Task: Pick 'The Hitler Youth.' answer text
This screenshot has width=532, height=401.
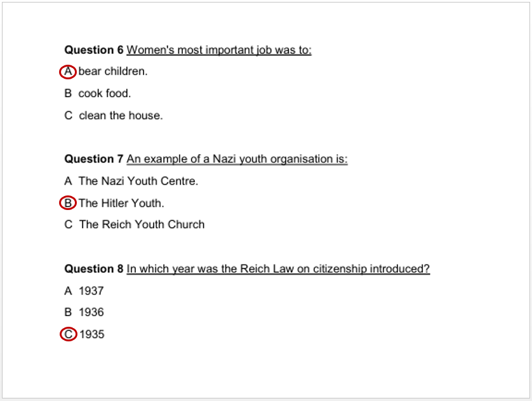Action: (x=121, y=203)
